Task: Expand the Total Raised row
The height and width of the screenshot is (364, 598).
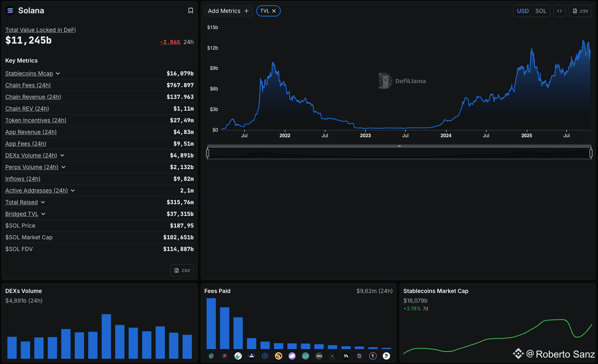Action: click(43, 202)
